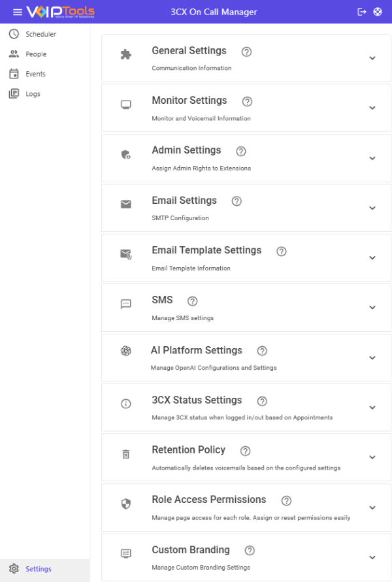Show help for Email Template Settings

click(x=282, y=251)
